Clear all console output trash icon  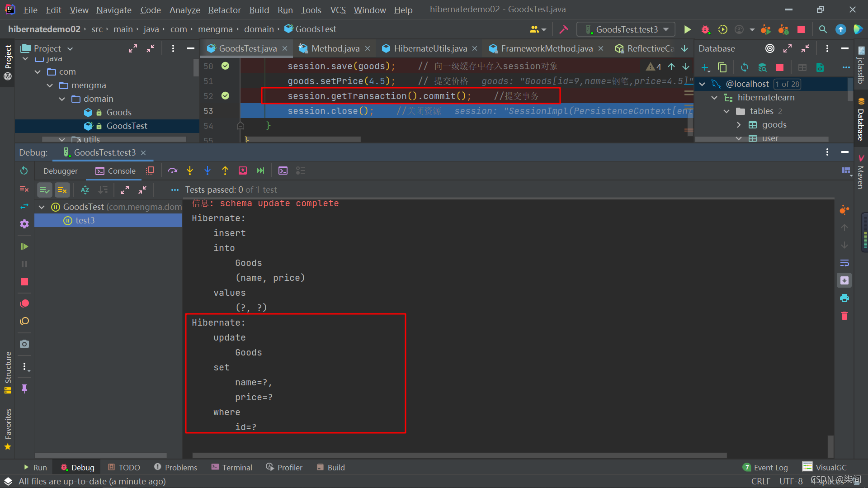pos(844,316)
